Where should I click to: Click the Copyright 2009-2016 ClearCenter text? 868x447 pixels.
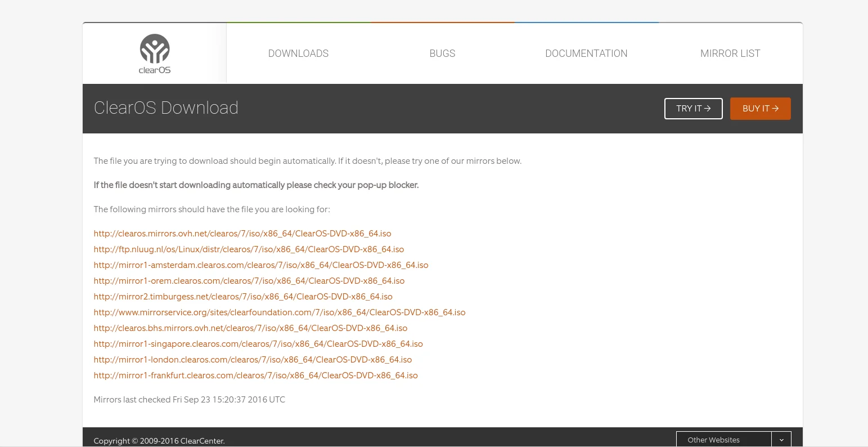click(x=159, y=441)
